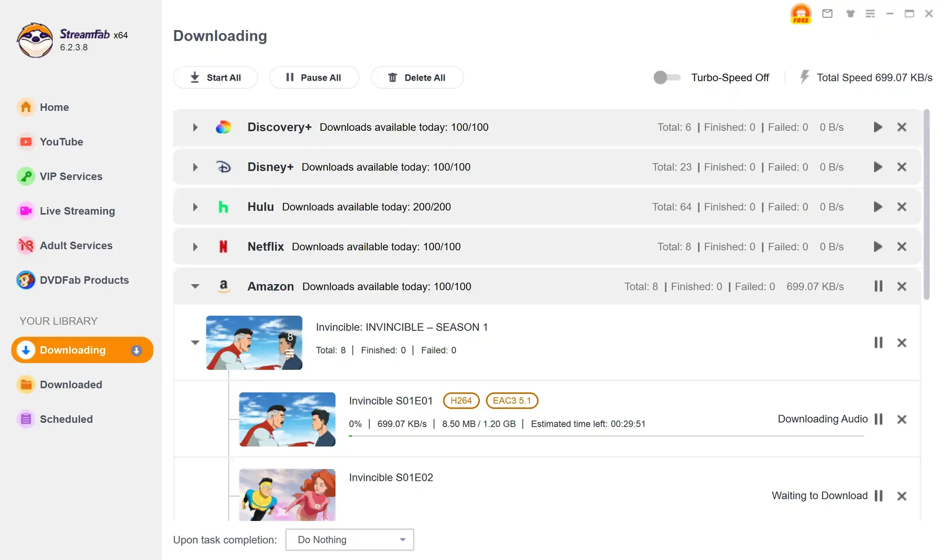This screenshot has height=560, width=944.
Task: Expand the Discovery+ group
Action: click(x=195, y=128)
